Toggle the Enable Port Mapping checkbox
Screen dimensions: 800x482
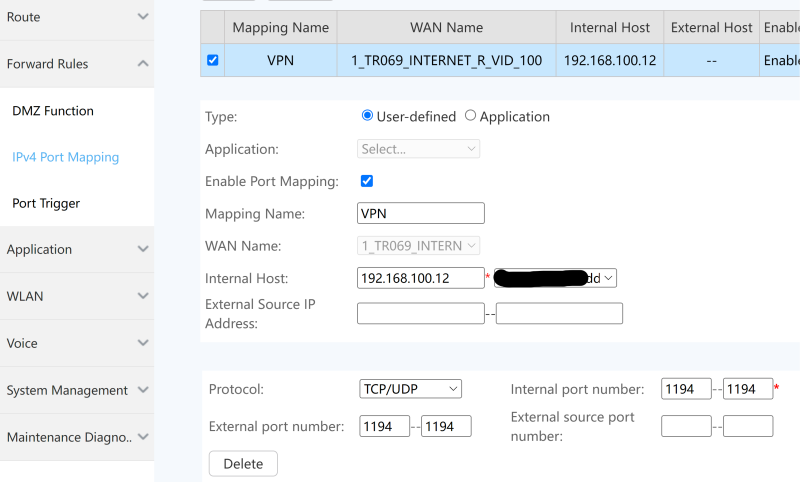[x=366, y=181]
